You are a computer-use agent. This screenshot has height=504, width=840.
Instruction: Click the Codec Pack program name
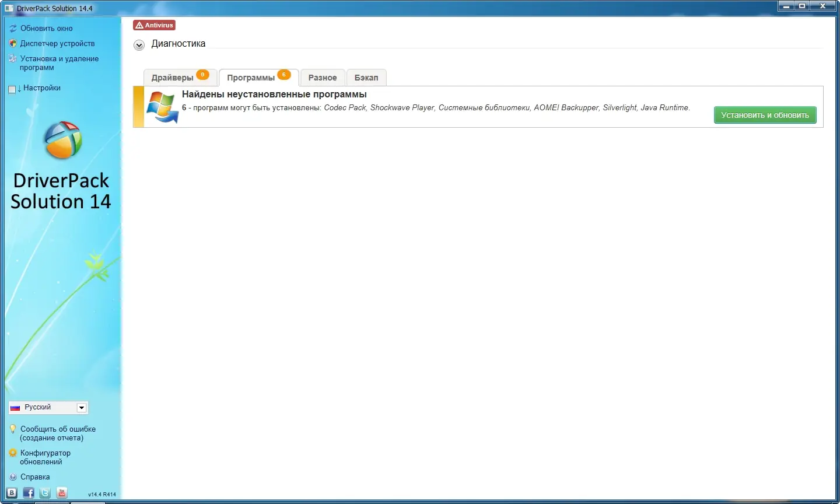pos(345,108)
